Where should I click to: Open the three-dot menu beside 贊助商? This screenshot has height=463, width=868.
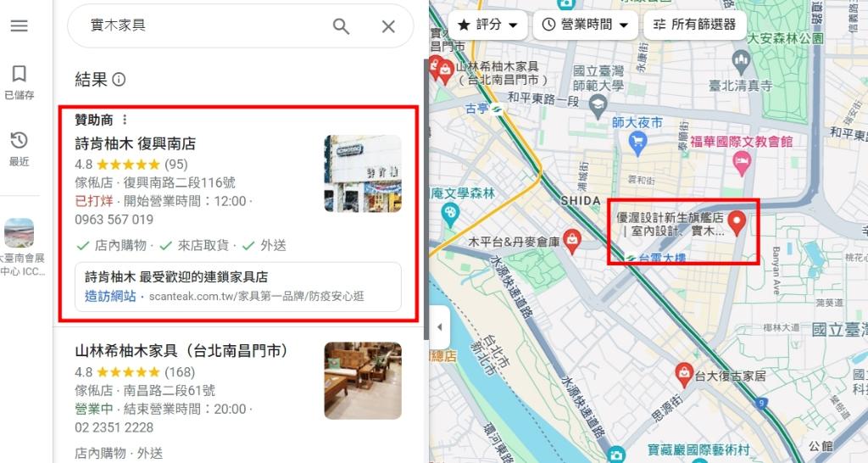click(x=125, y=120)
